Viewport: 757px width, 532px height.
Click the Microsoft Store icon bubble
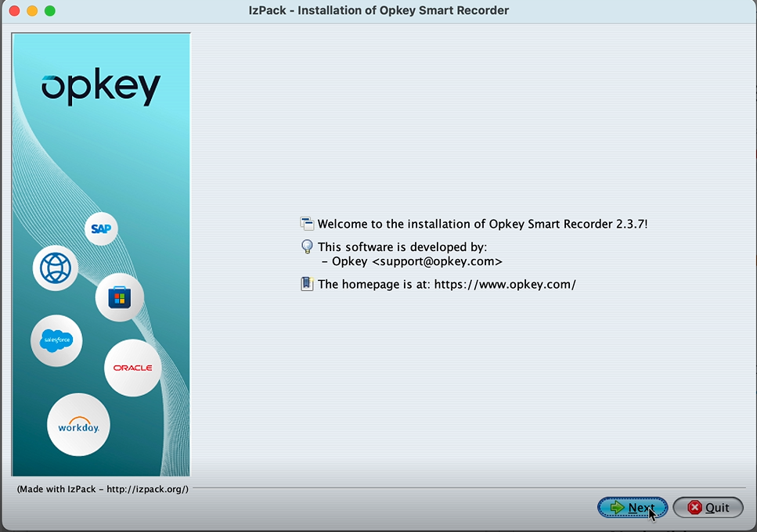coord(120,297)
